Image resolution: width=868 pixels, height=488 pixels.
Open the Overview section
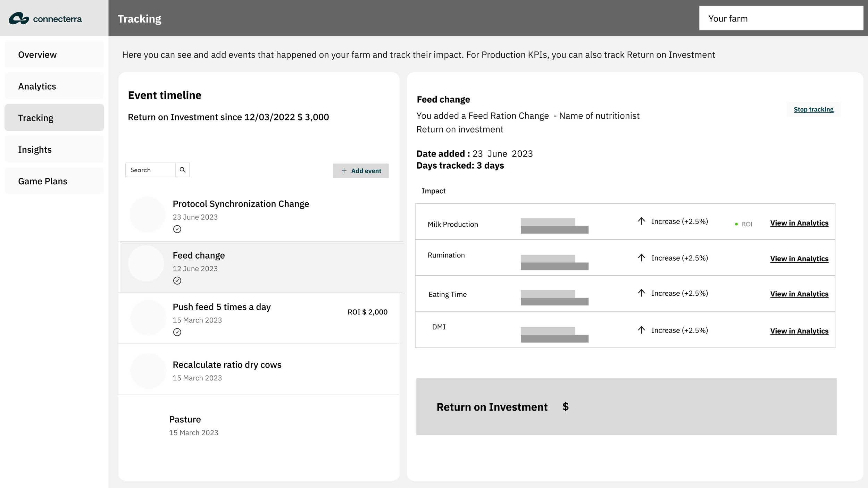(x=54, y=54)
